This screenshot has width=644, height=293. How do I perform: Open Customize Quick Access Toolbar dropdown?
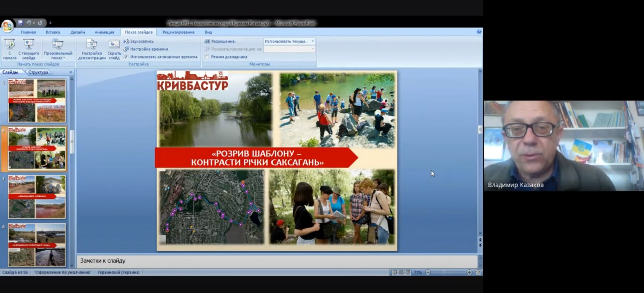tap(50, 23)
